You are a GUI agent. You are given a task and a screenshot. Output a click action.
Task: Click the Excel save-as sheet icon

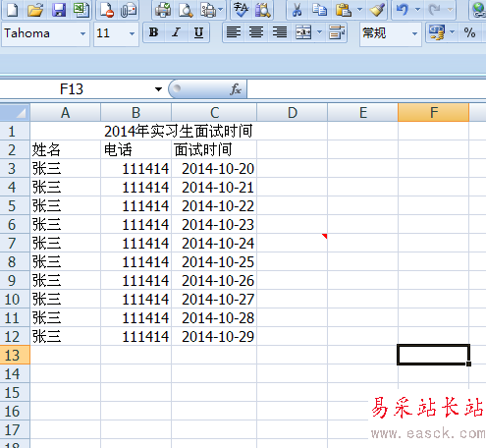click(81, 10)
